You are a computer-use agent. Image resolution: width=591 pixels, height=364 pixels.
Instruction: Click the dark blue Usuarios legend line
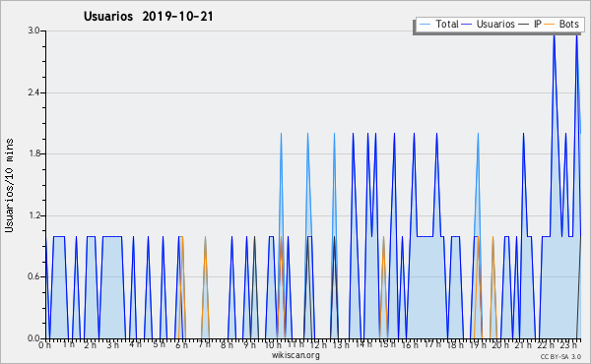(x=467, y=25)
